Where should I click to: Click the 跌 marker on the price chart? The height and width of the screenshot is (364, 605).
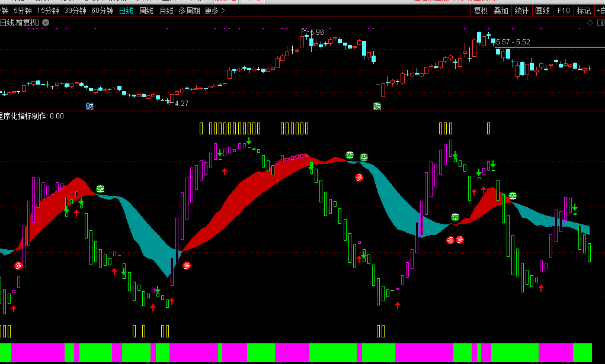pyautogui.click(x=377, y=107)
